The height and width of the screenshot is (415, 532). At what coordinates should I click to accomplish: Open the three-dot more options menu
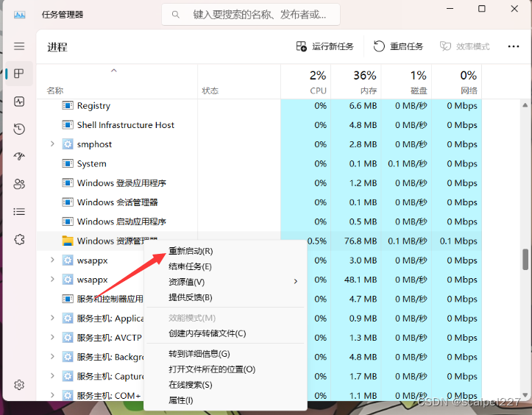(x=514, y=46)
